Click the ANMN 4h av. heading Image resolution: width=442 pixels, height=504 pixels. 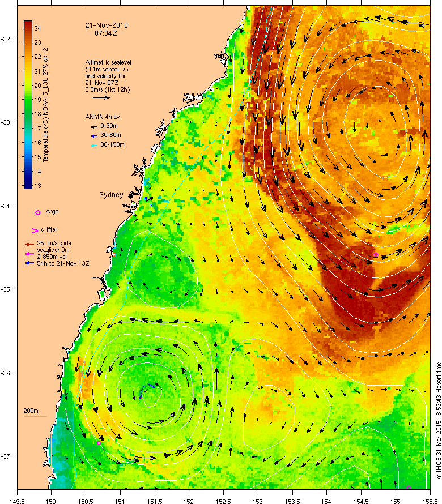click(103, 117)
